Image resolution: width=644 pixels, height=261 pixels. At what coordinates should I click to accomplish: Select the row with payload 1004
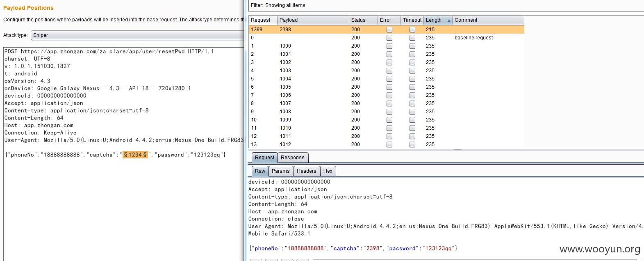(386, 79)
